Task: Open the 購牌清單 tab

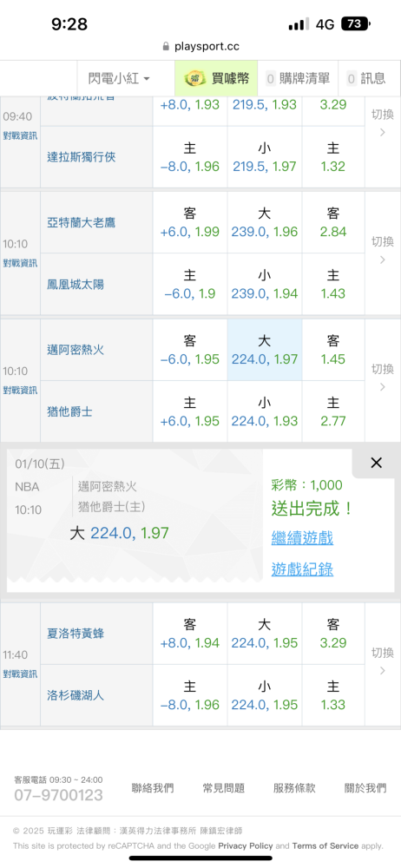Action: click(x=298, y=79)
